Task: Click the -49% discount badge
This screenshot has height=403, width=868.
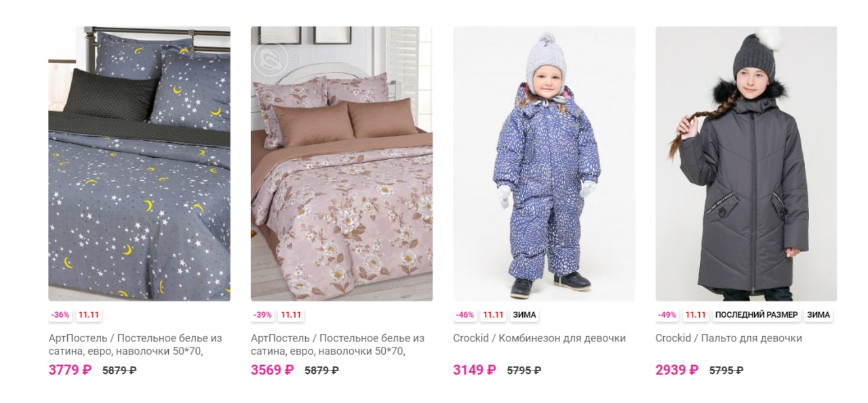Action: pyautogui.click(x=667, y=315)
